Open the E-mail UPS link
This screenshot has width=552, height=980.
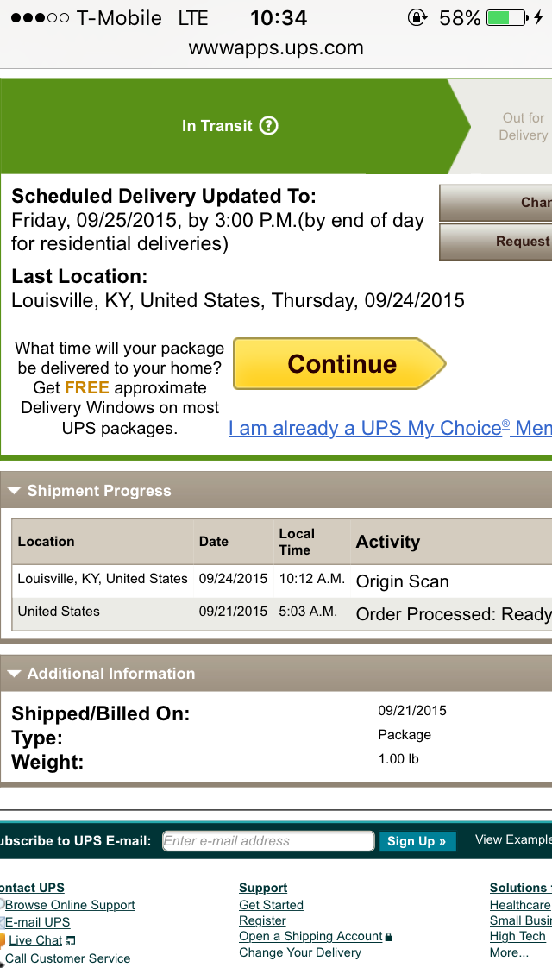tap(37, 922)
